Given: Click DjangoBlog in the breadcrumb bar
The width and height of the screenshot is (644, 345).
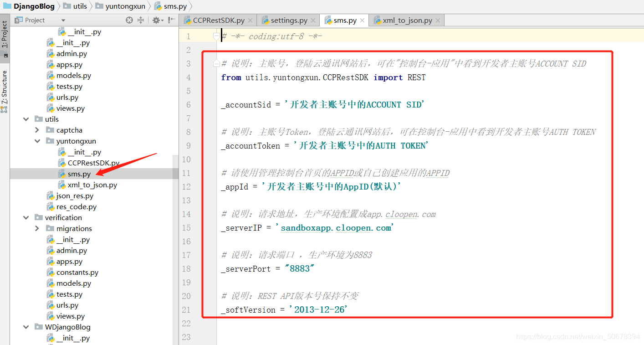Looking at the screenshot, I should click(34, 6).
